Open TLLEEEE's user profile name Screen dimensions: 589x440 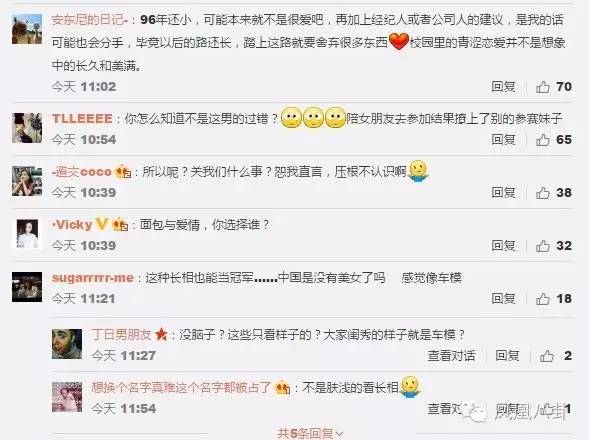point(82,119)
